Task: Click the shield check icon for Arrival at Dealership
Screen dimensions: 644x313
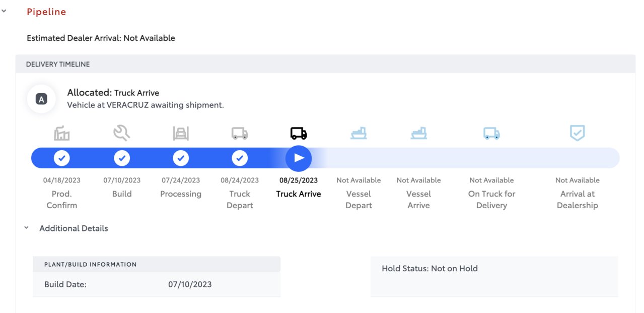Action: [x=577, y=133]
